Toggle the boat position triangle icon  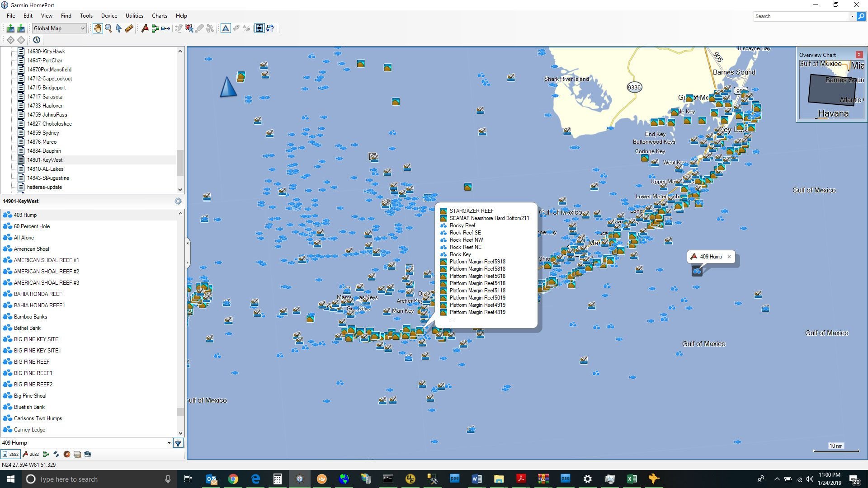tap(226, 28)
